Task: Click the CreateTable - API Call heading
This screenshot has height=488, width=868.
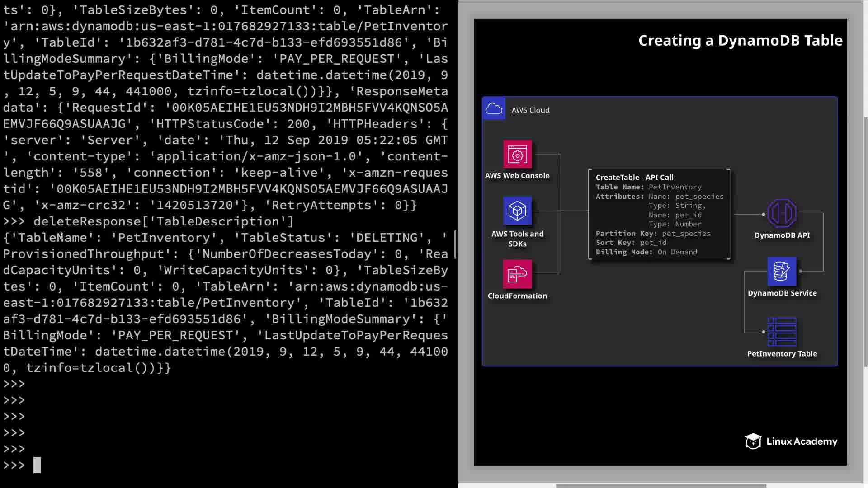Action: (634, 178)
